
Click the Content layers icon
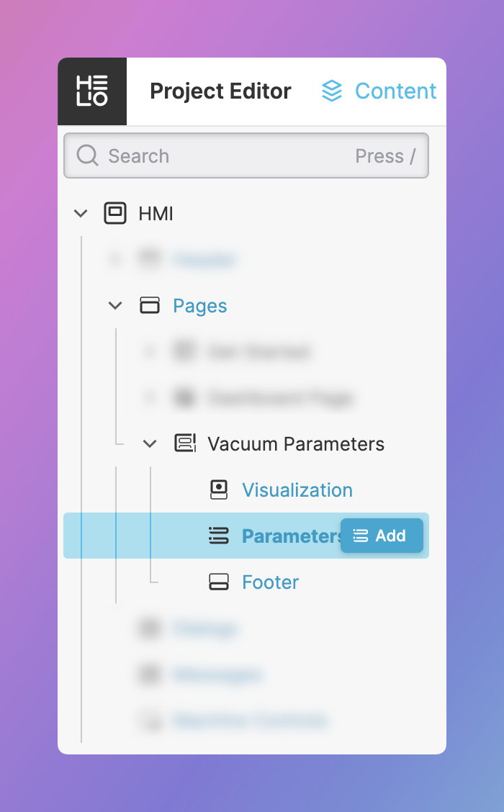tap(332, 91)
